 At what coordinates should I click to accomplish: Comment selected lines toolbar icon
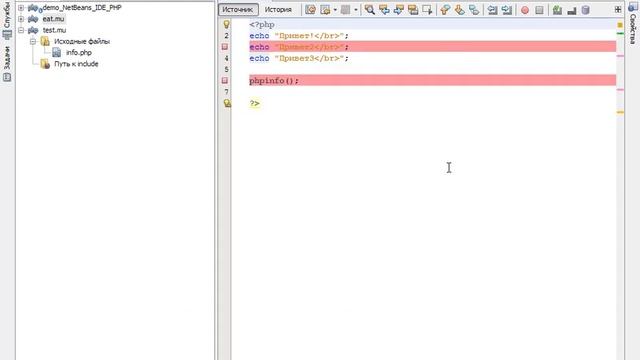pos(557,10)
